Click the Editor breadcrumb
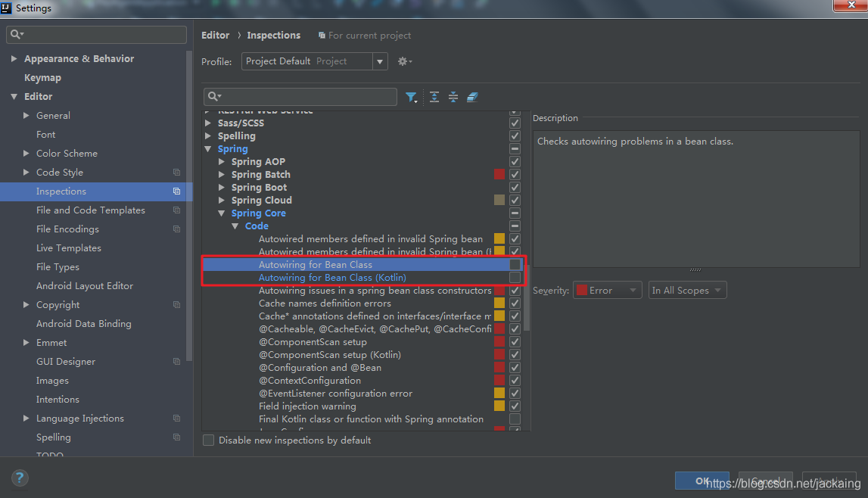Image resolution: width=868 pixels, height=498 pixels. [x=216, y=36]
